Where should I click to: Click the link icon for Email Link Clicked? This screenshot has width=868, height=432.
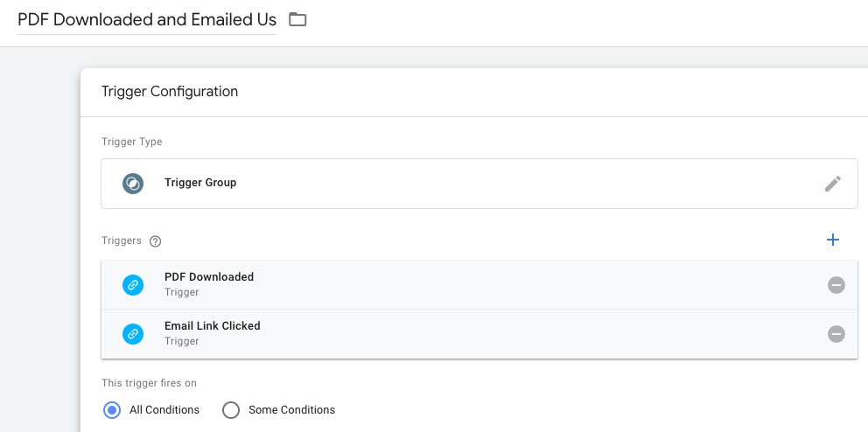tap(133, 334)
